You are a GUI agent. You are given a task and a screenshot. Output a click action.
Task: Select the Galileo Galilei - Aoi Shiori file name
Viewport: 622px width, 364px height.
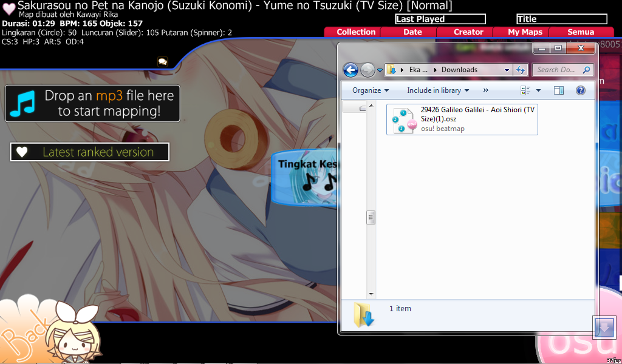tap(477, 114)
